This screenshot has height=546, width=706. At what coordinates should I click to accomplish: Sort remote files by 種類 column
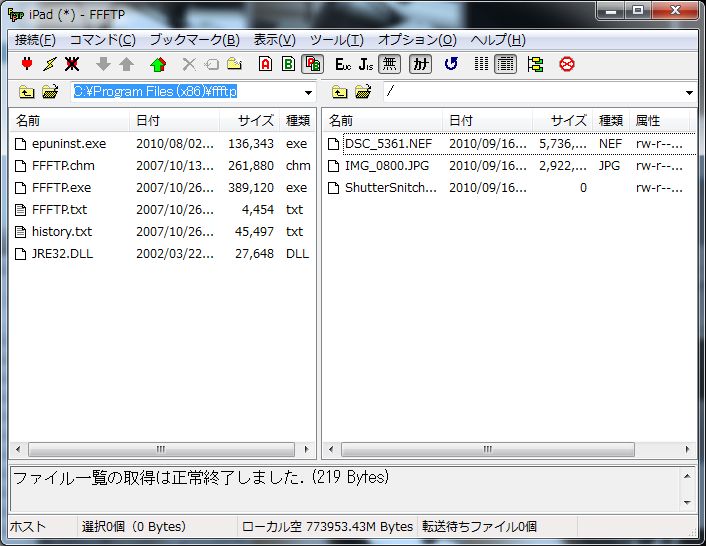tap(611, 121)
